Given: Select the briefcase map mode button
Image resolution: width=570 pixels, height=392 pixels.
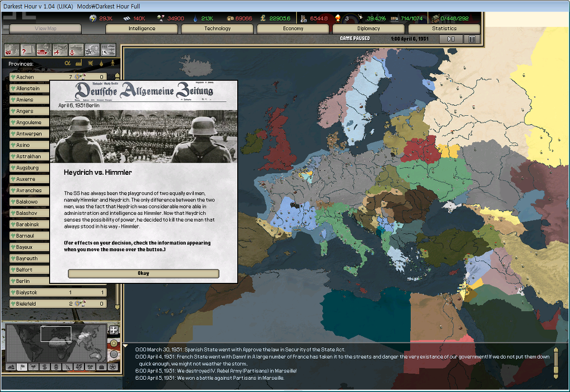Looking at the screenshot, I should pos(101,367).
